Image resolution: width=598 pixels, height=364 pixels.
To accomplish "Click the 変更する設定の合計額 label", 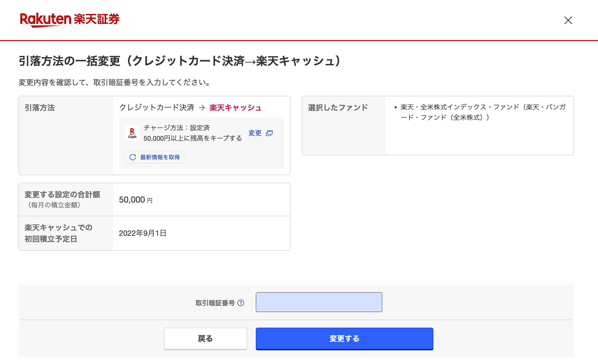I will pyautogui.click(x=62, y=195).
